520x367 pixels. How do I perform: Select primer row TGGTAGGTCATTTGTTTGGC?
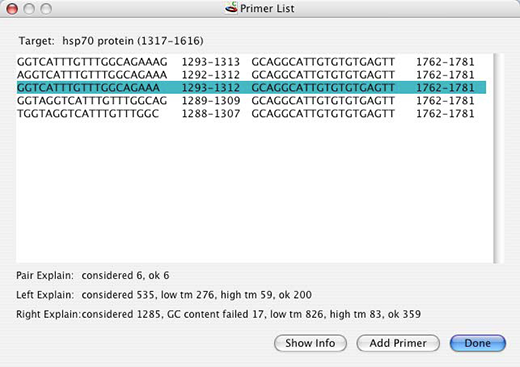[x=251, y=114]
